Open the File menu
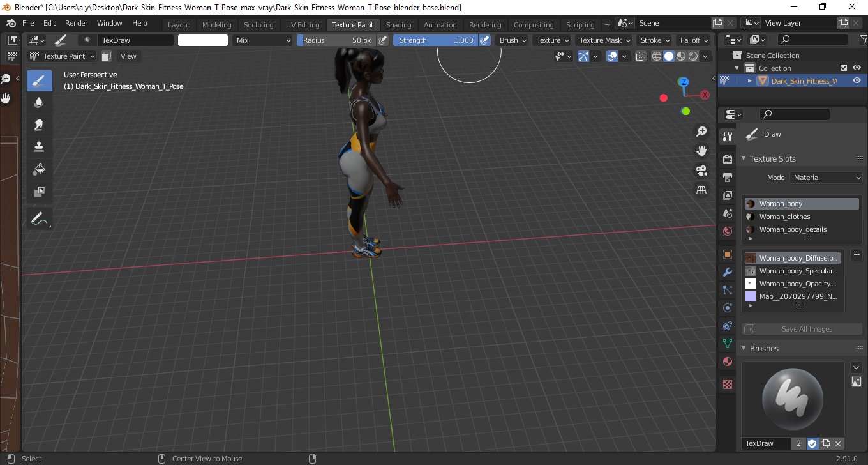The width and height of the screenshot is (868, 465). click(x=28, y=23)
